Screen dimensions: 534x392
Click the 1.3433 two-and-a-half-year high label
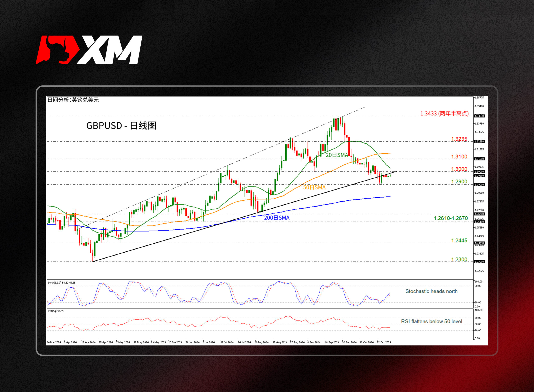pyautogui.click(x=445, y=113)
